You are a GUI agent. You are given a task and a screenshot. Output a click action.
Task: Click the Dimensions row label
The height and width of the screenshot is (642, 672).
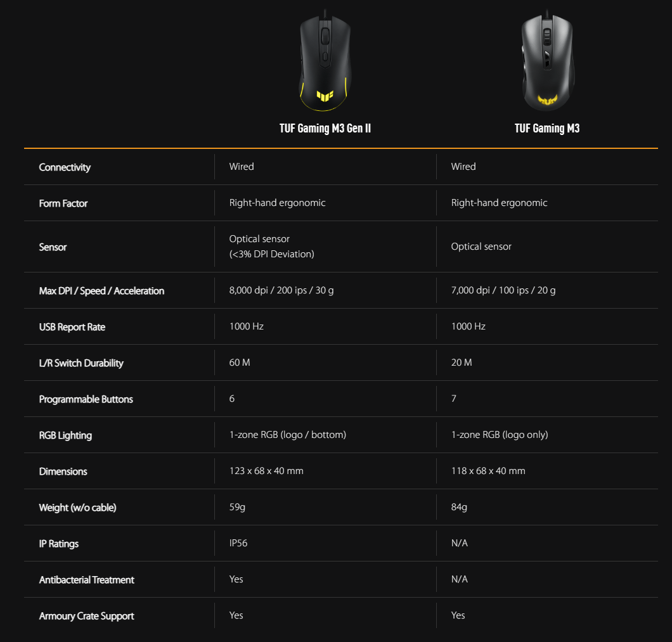[63, 472]
